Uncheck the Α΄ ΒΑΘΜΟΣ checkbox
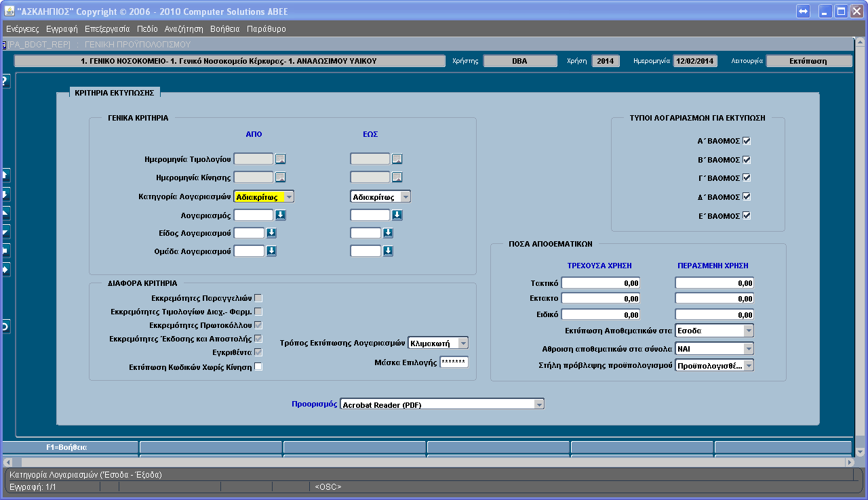This screenshot has height=500, width=868. [x=747, y=141]
